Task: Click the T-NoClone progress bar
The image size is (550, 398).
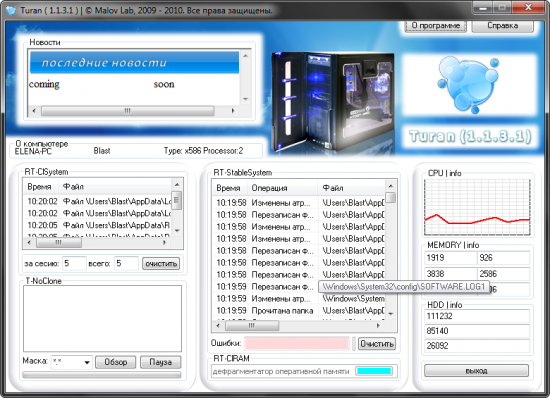Action: click(x=102, y=375)
